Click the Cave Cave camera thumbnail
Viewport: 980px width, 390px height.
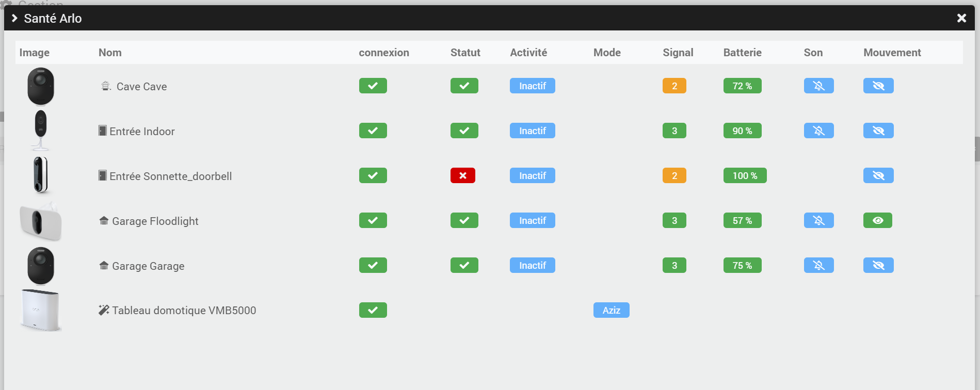click(x=41, y=86)
